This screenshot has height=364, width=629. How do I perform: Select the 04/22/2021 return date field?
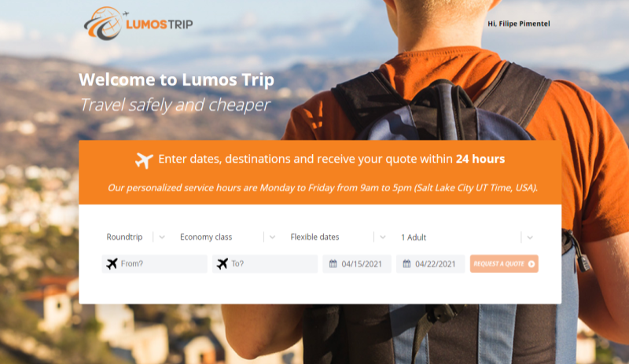(x=430, y=263)
